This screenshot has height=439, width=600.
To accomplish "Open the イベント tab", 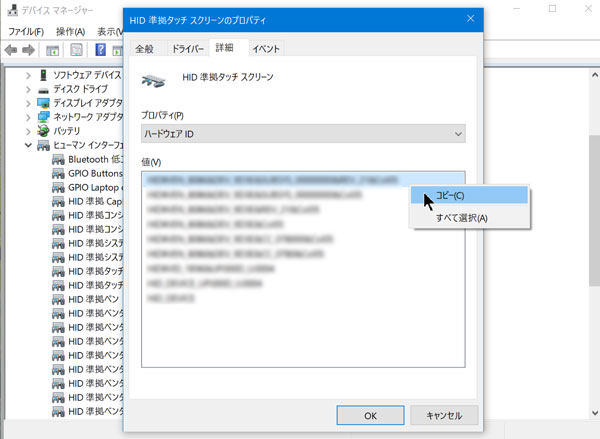I will pyautogui.click(x=266, y=48).
